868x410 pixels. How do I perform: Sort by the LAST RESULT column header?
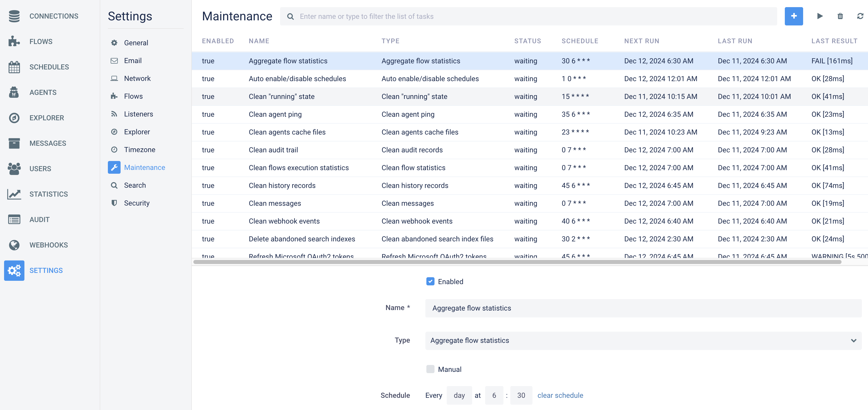834,41
